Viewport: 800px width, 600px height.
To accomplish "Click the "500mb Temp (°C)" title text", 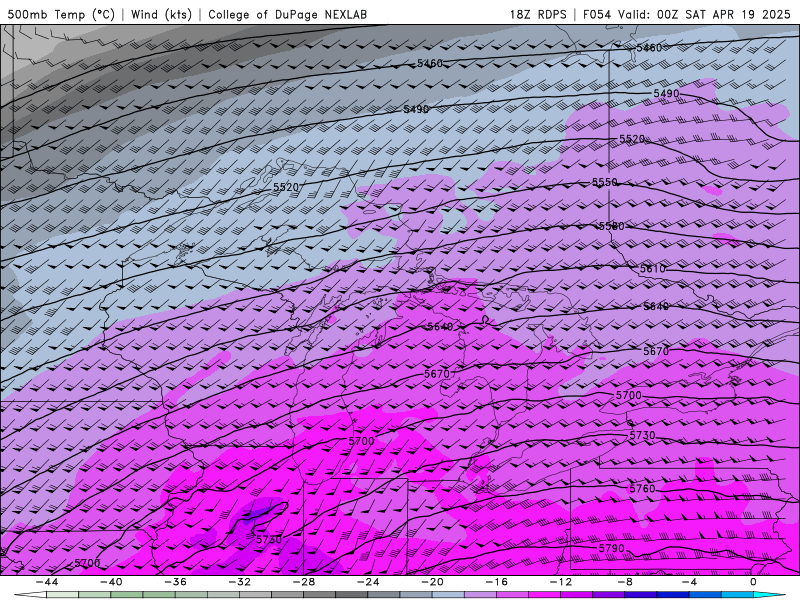I will tap(62, 14).
